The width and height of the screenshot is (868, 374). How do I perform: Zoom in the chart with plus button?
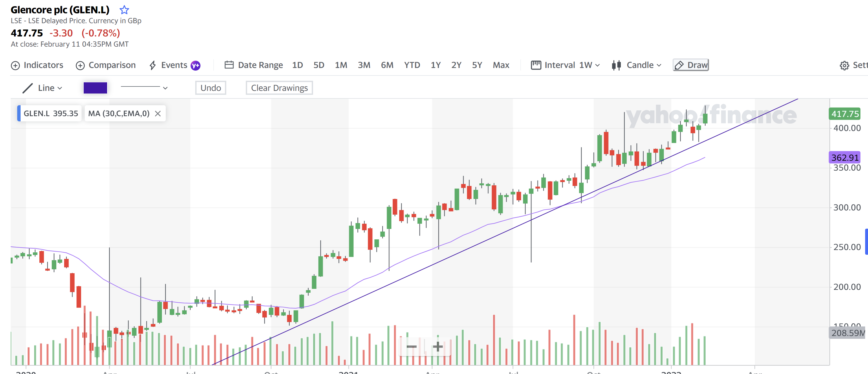(x=438, y=346)
